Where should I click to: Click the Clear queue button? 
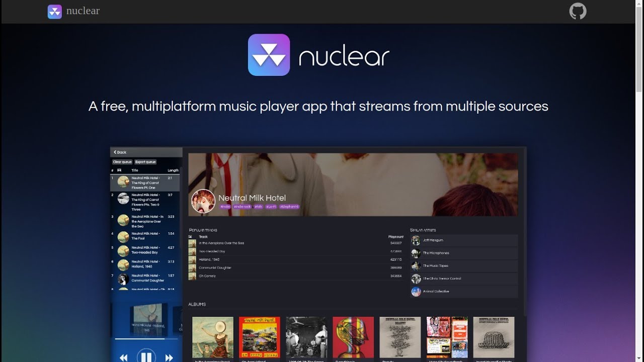tap(122, 162)
